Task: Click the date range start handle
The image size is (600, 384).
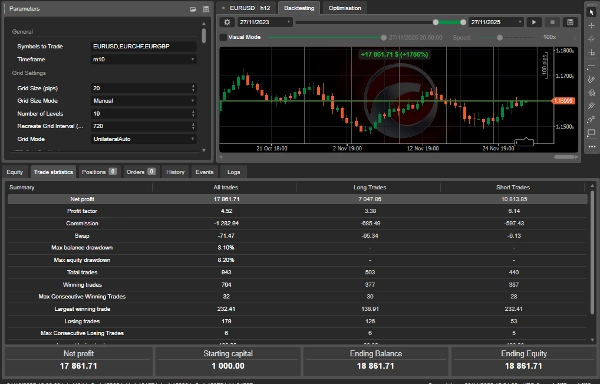Action: [x=435, y=22]
